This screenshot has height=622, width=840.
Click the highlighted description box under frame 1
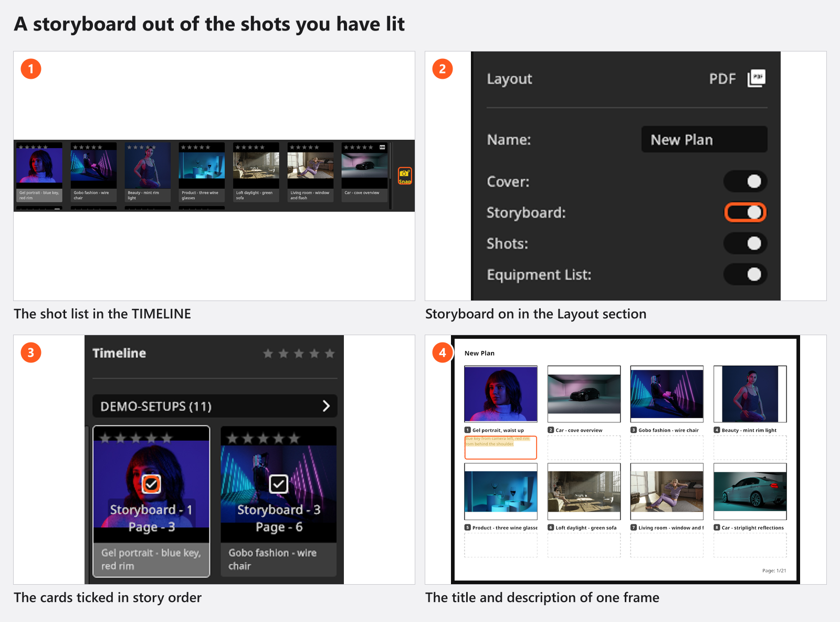click(501, 448)
